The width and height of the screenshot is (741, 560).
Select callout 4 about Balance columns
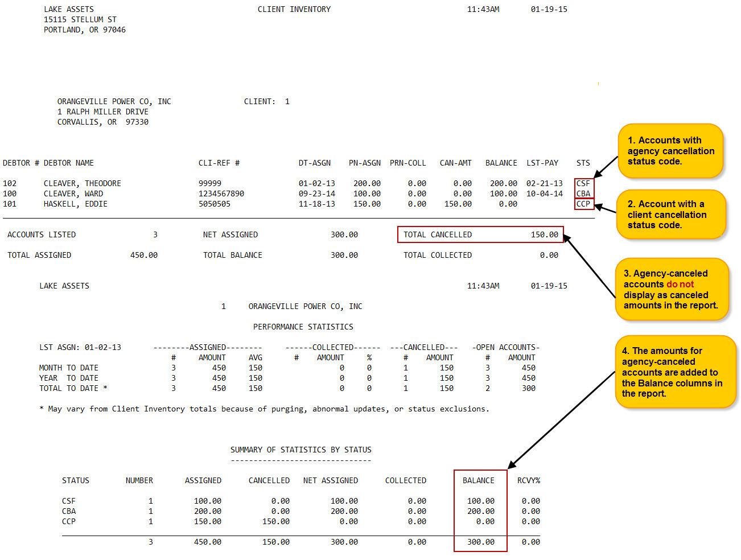click(x=674, y=372)
